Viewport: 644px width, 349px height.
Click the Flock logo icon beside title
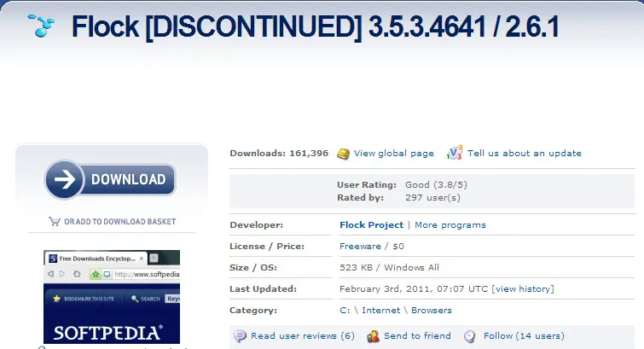pyautogui.click(x=41, y=26)
